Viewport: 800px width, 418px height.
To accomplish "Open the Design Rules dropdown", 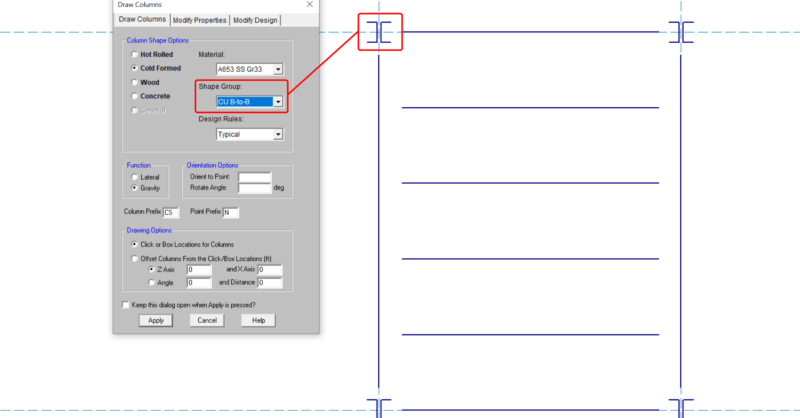I will (x=278, y=134).
